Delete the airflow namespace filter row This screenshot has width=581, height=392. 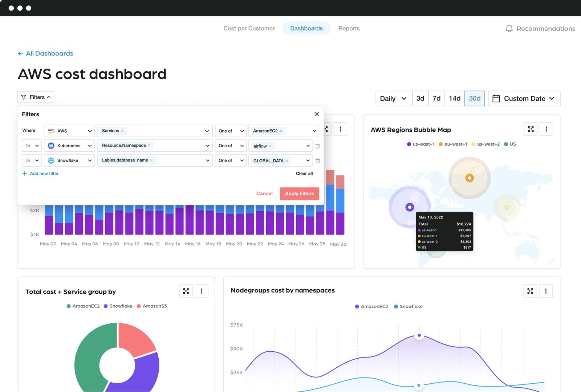tap(317, 146)
